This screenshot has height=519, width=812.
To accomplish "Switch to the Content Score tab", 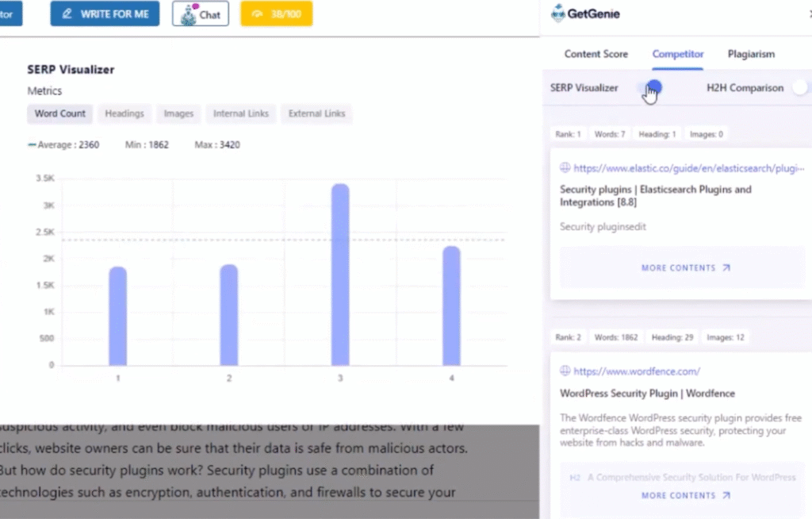I will [596, 54].
